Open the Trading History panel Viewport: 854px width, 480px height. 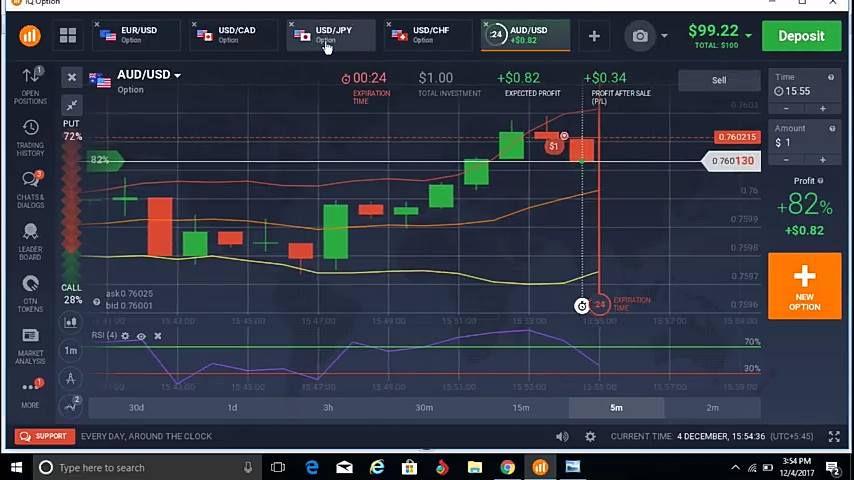(x=30, y=138)
